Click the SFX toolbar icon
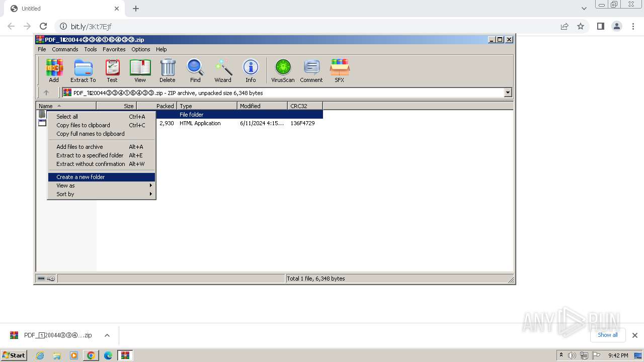The image size is (644, 362). click(340, 71)
